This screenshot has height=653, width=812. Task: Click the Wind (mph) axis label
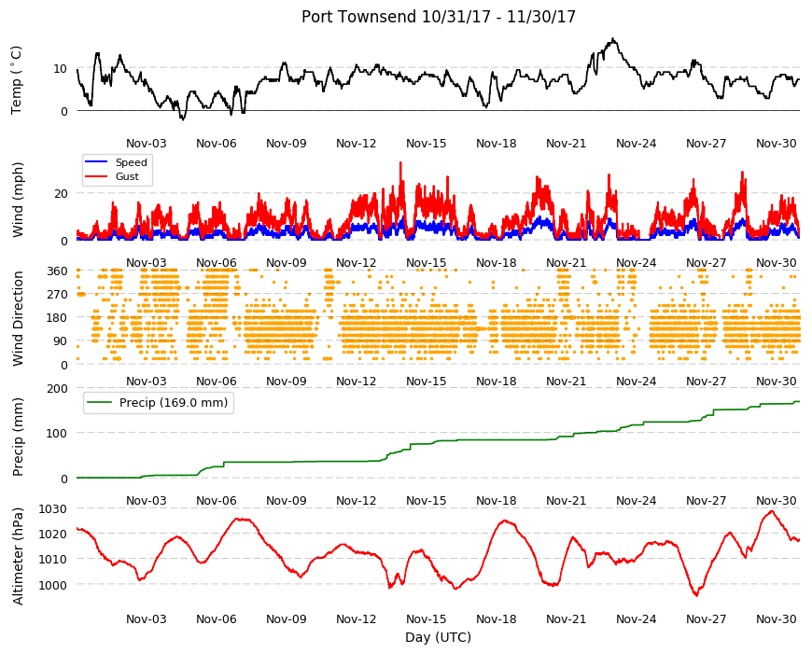pyautogui.click(x=18, y=200)
